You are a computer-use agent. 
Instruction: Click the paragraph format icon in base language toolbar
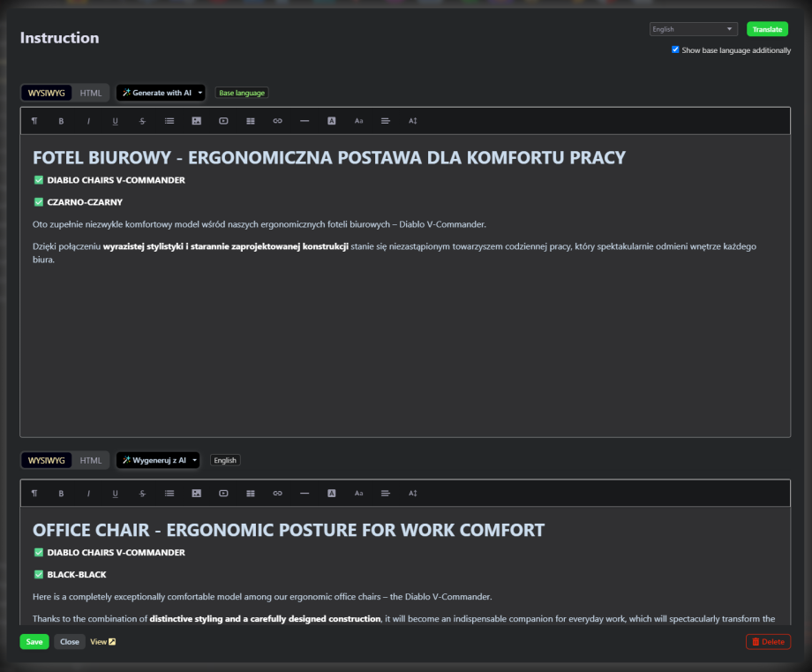click(x=34, y=121)
